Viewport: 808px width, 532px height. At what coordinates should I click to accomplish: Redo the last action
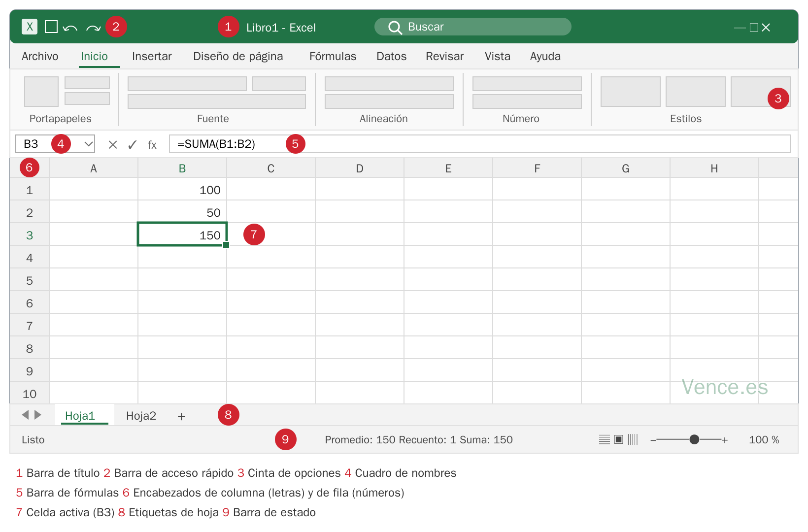click(x=93, y=28)
